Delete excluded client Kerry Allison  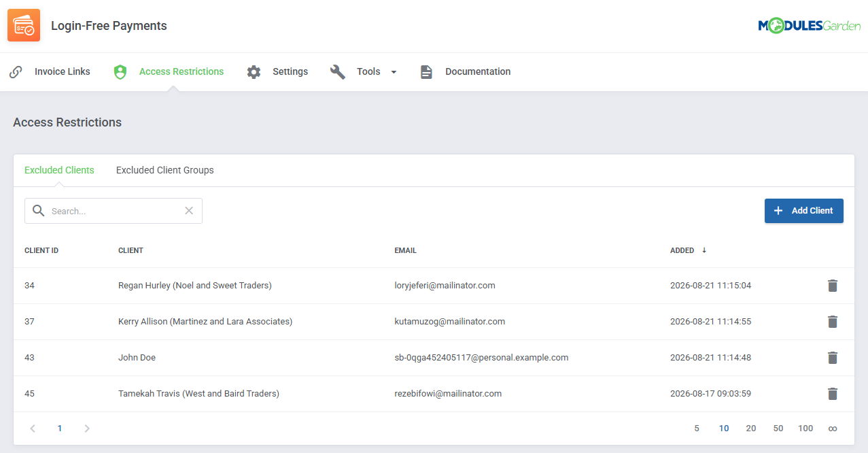833,322
